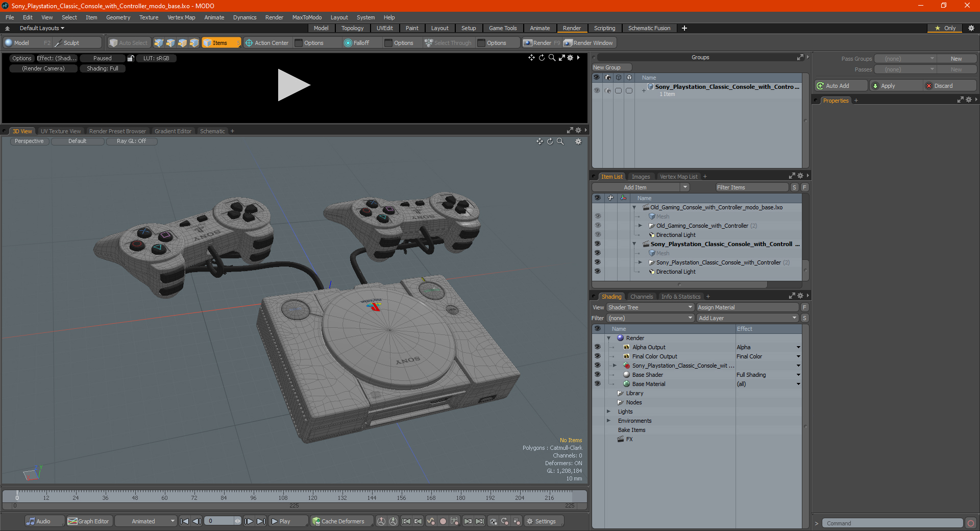Screen dimensions: 980x531
Task: Select Vertices selection mode icon
Action: click(159, 43)
